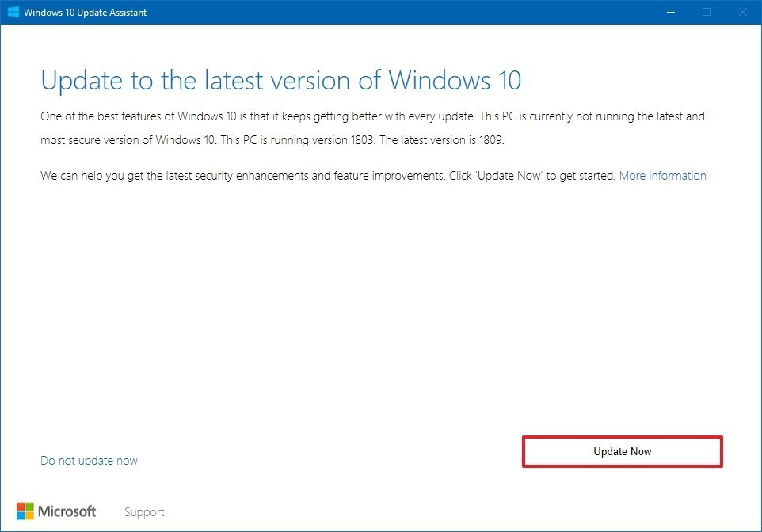Image resolution: width=762 pixels, height=532 pixels.
Task: Click the Windows 10 Update Assistant title text
Action: [86, 13]
